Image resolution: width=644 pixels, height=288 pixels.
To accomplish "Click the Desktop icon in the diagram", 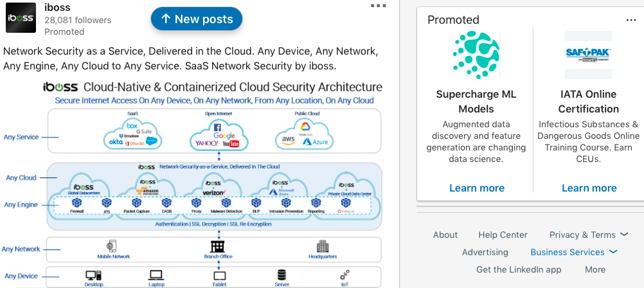I will (94, 275).
